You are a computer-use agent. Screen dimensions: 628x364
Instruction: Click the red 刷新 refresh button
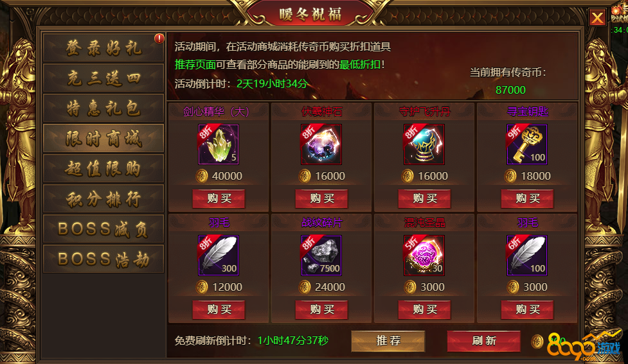(484, 341)
